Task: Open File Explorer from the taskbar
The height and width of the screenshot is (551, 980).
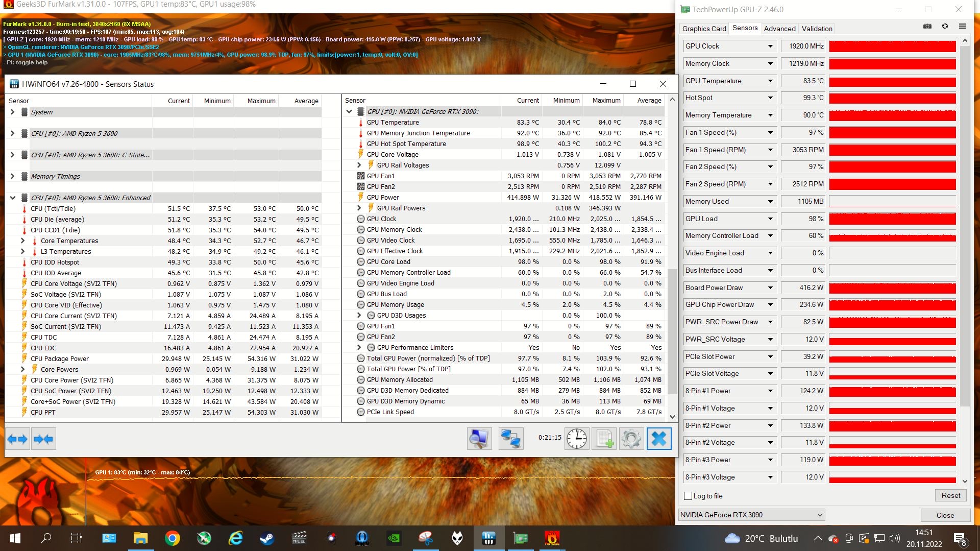Action: 141,538
